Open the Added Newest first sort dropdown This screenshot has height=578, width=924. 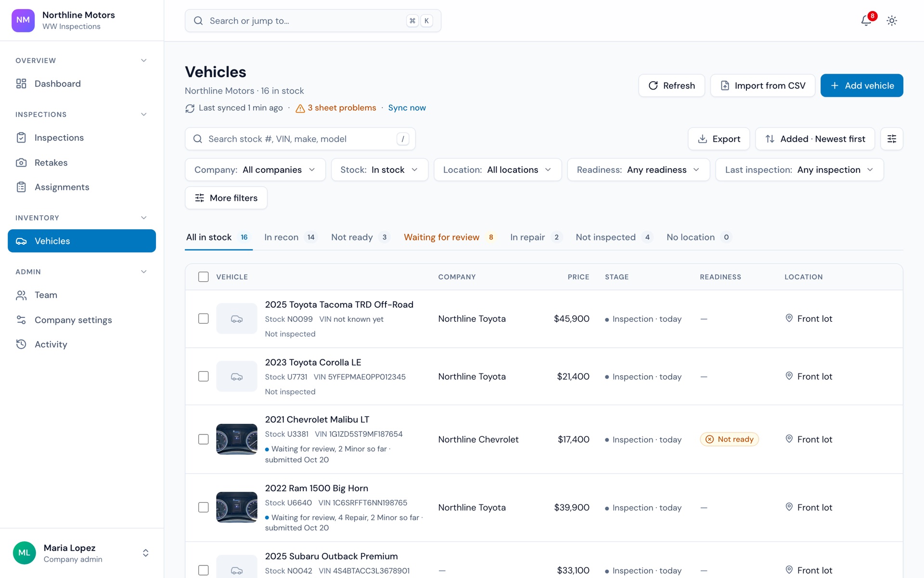click(x=815, y=139)
